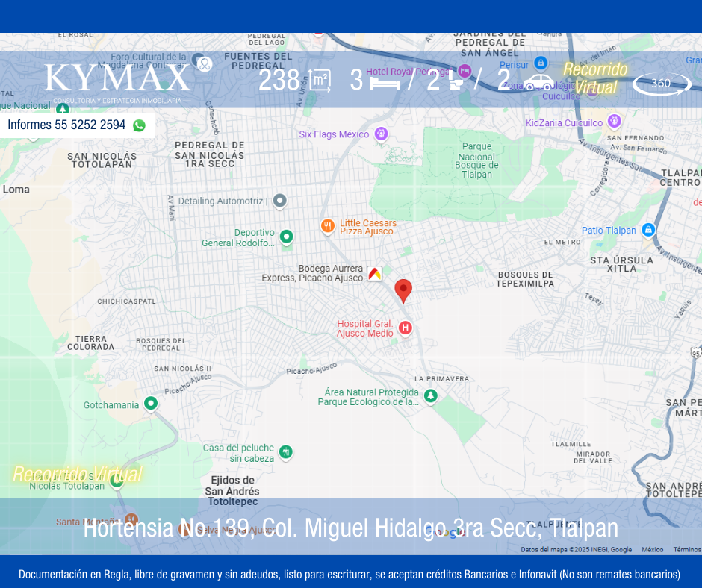702x588 pixels.
Task: Click the FUENTES DEL PEDREGAL label
Action: pos(258,61)
